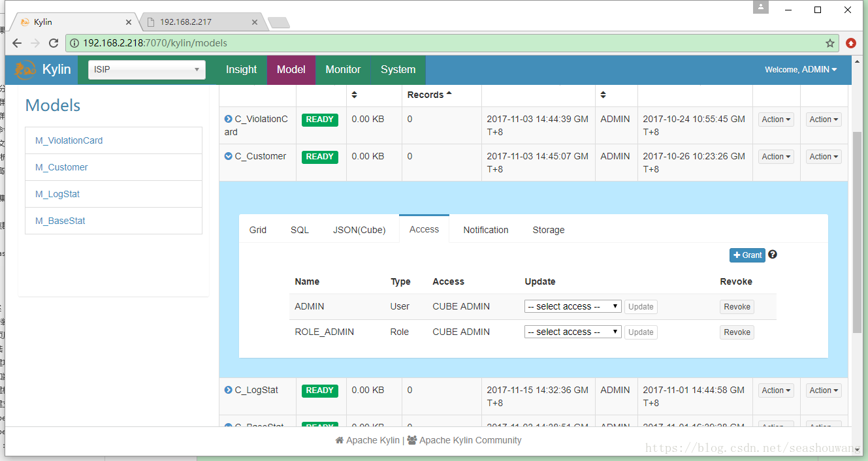The height and width of the screenshot is (461, 868).
Task: Expand the C_ViolationCard cube row
Action: [228, 119]
